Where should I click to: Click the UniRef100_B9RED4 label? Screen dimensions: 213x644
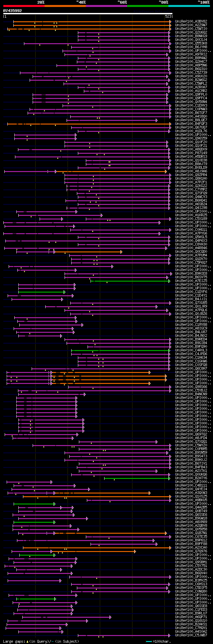(191, 339)
